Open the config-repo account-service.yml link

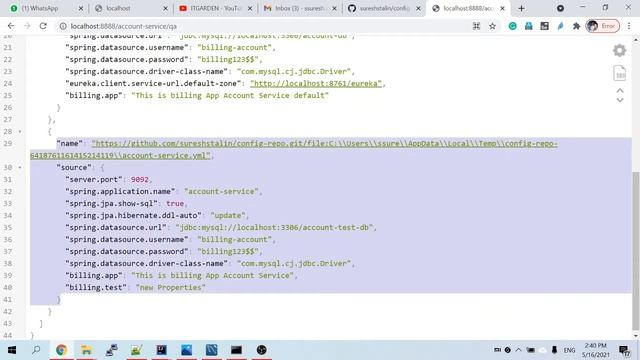(x=294, y=149)
